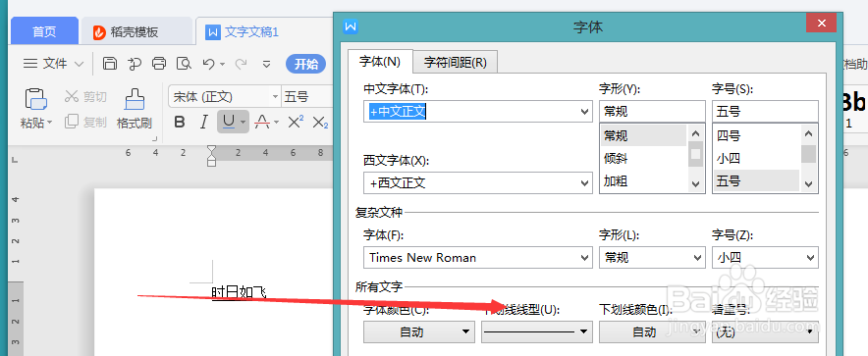The height and width of the screenshot is (356, 868).
Task: Select 四号 in the font size list
Action: (756, 135)
